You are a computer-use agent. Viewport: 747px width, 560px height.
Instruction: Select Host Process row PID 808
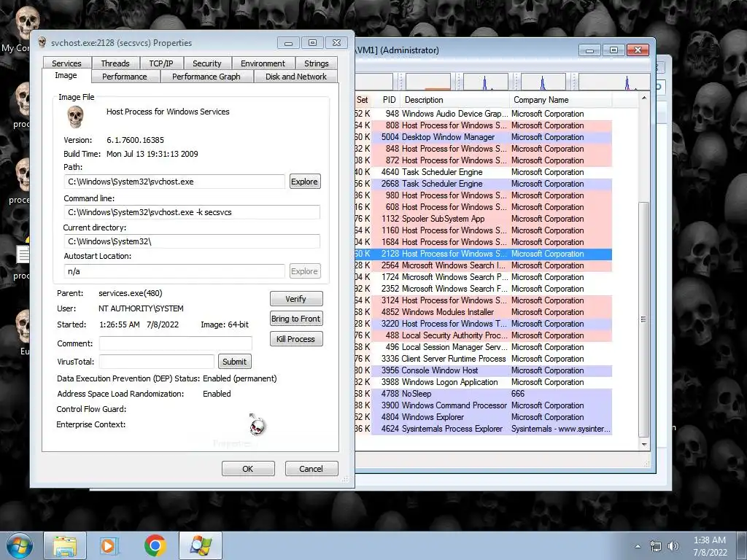pyautogui.click(x=484, y=125)
